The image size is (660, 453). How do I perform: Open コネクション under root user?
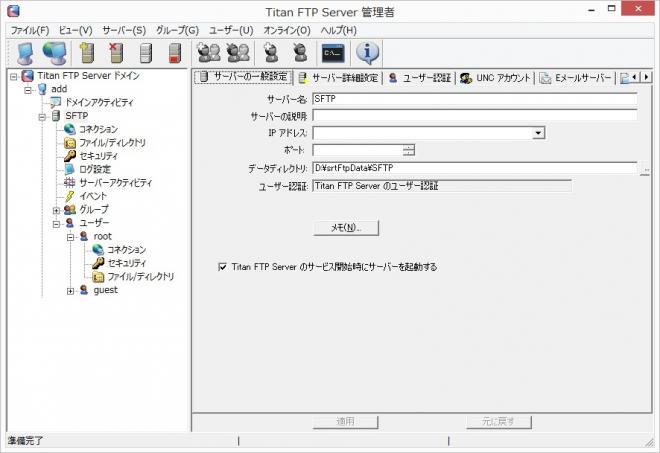pos(127,250)
